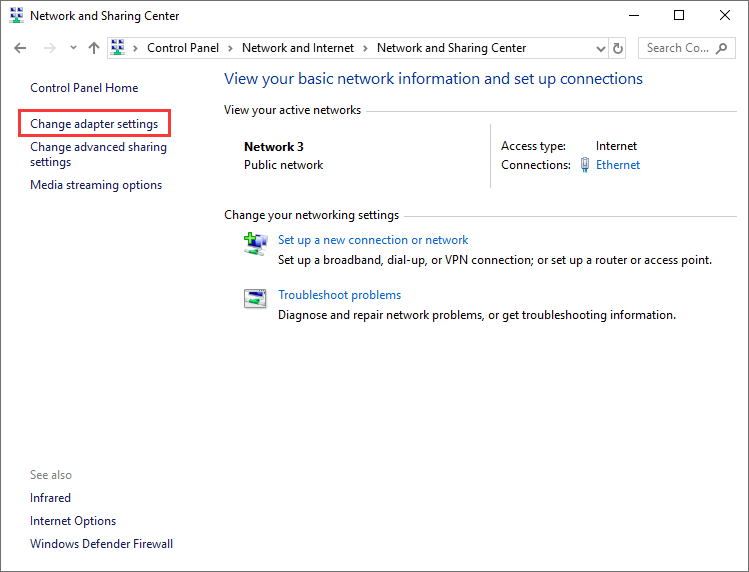Expand the chevron after Control Panel breadcrumb
Screen dimensions: 749x572
230,48
